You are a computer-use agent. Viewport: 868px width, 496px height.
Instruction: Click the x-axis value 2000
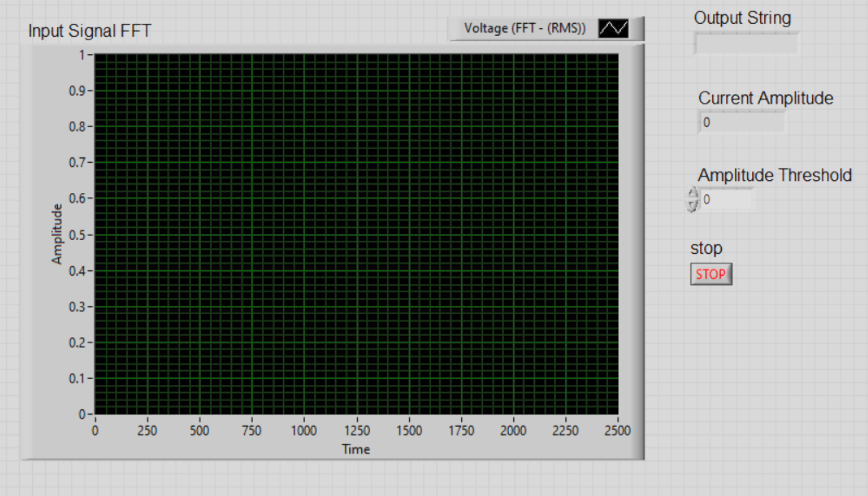[513, 431]
